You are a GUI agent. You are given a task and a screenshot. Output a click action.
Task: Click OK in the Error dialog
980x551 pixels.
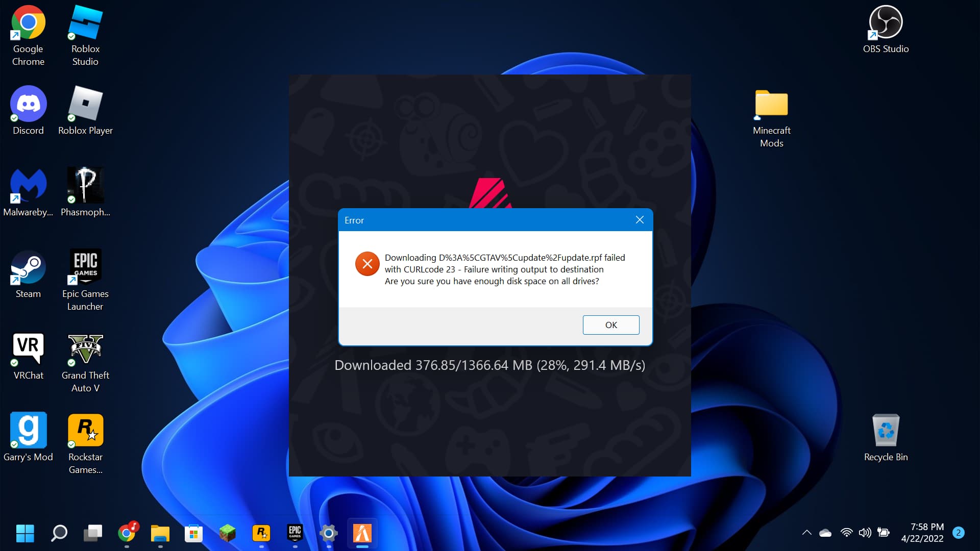610,325
